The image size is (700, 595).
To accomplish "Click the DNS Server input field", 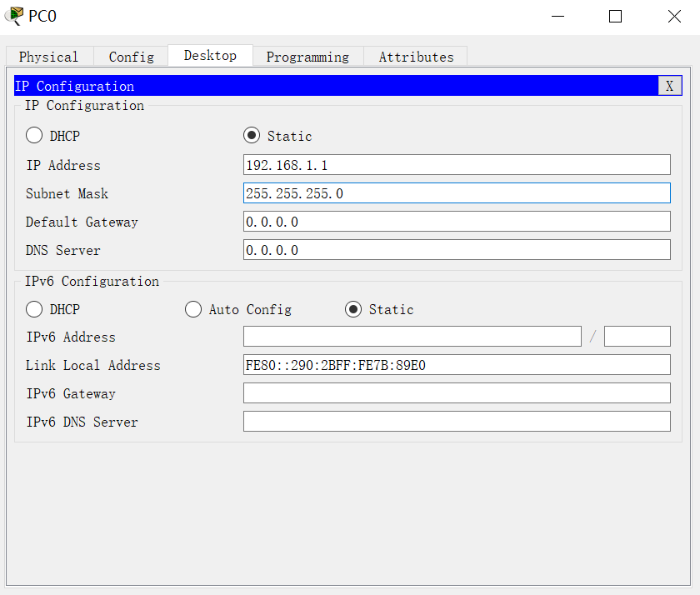I will point(457,249).
